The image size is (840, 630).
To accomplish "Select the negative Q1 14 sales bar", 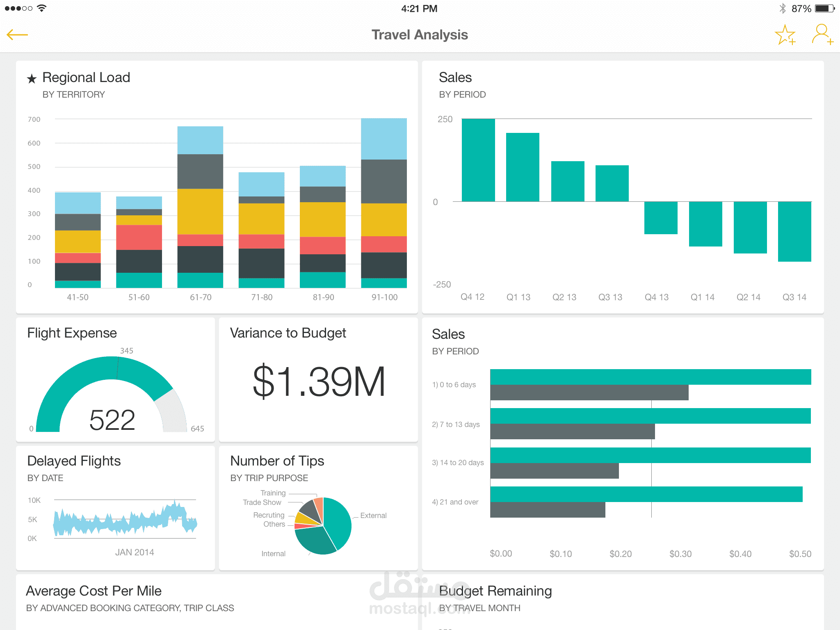I will point(705,224).
